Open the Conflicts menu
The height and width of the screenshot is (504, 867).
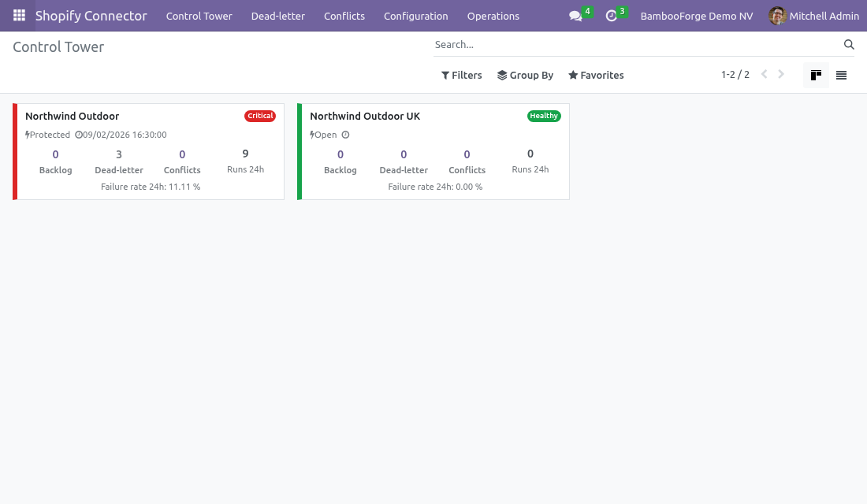344,16
